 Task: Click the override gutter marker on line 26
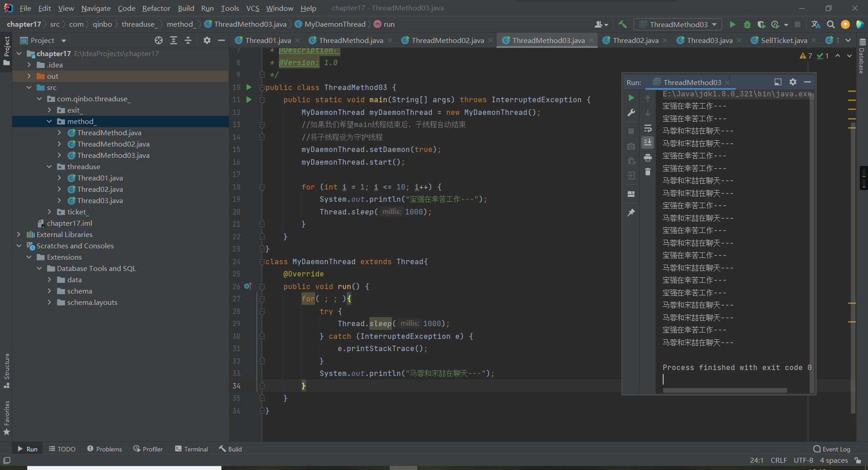[x=247, y=286]
